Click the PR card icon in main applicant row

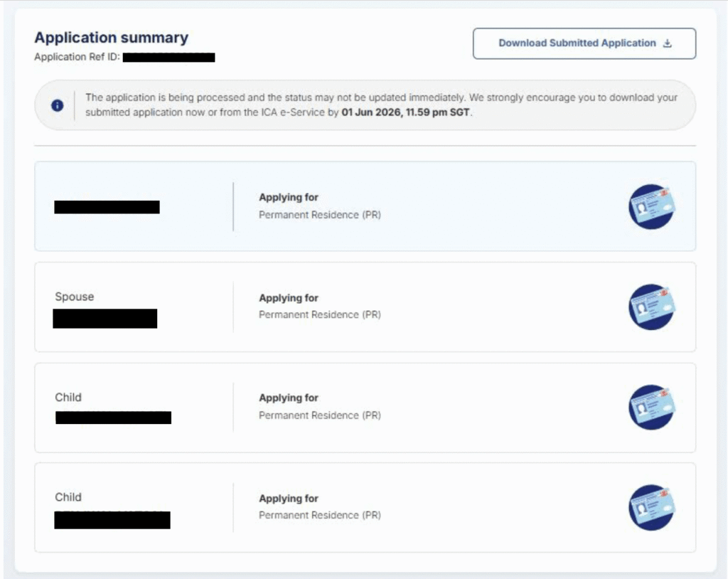pyautogui.click(x=652, y=206)
